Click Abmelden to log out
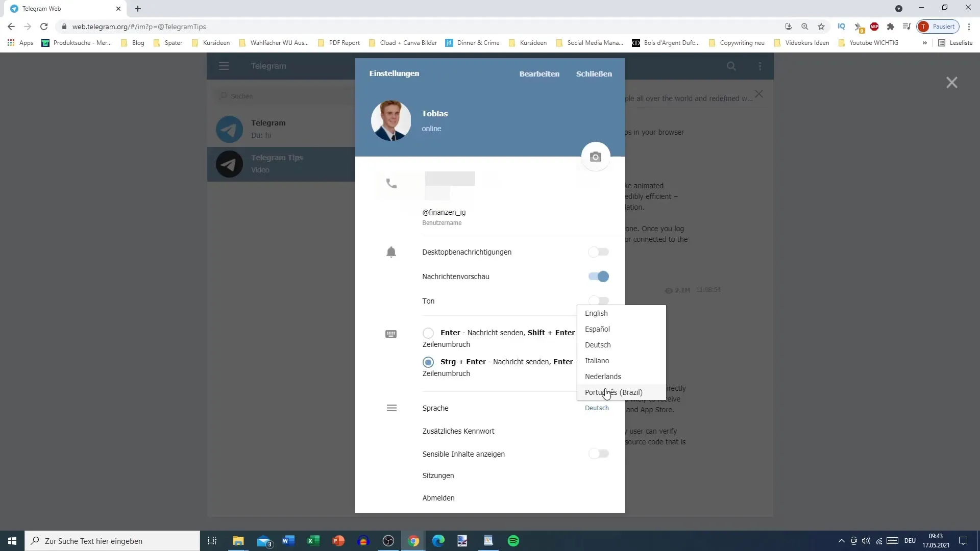The image size is (980, 551). click(438, 498)
